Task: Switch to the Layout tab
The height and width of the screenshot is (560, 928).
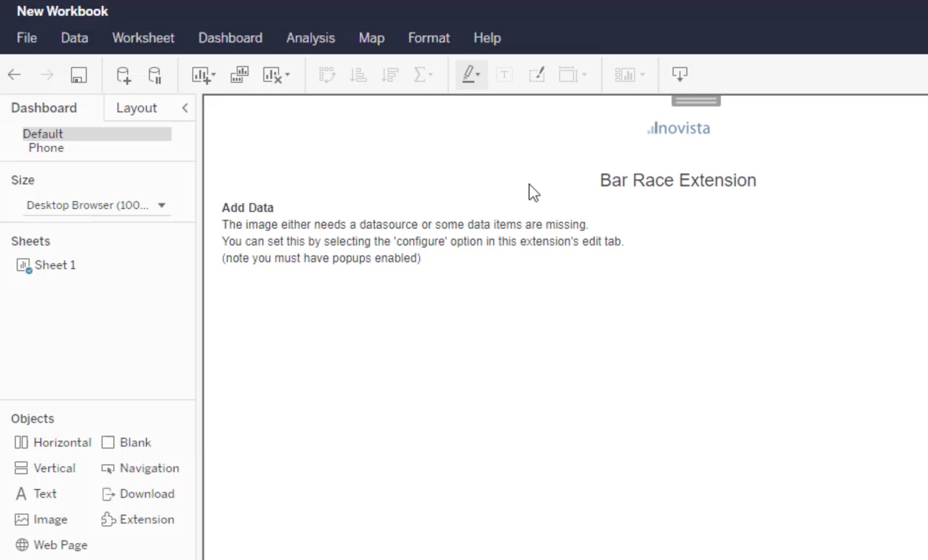Action: [x=136, y=108]
